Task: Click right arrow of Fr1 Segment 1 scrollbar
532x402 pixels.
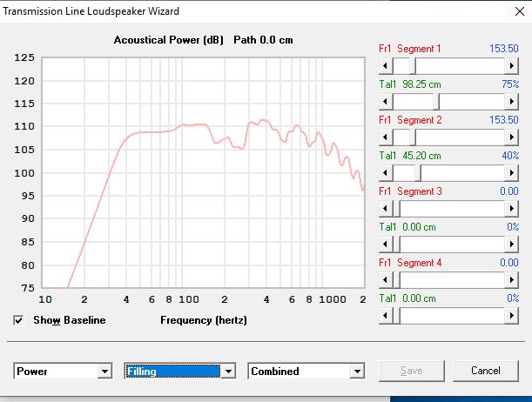Action: tap(511, 66)
